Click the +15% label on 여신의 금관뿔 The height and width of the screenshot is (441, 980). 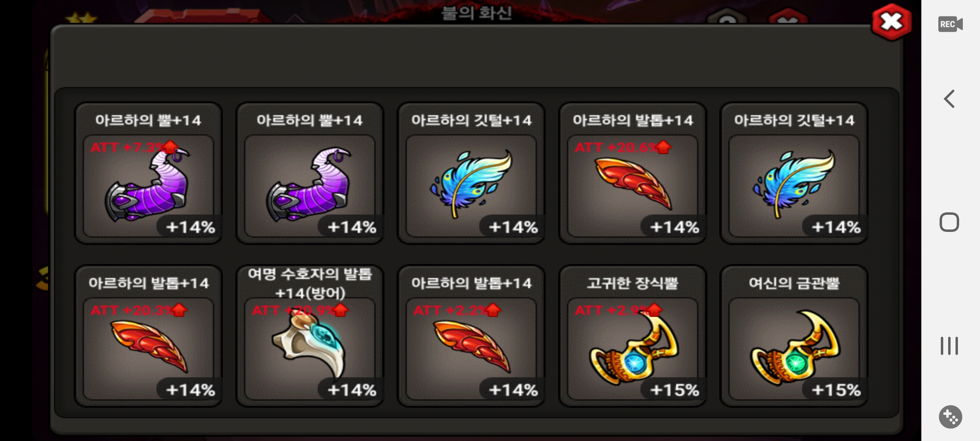click(836, 390)
